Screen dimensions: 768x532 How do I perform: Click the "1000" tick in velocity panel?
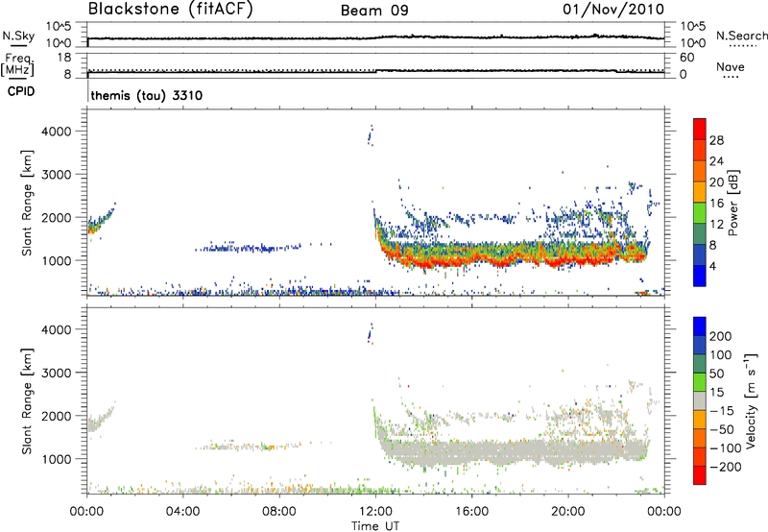(x=57, y=459)
